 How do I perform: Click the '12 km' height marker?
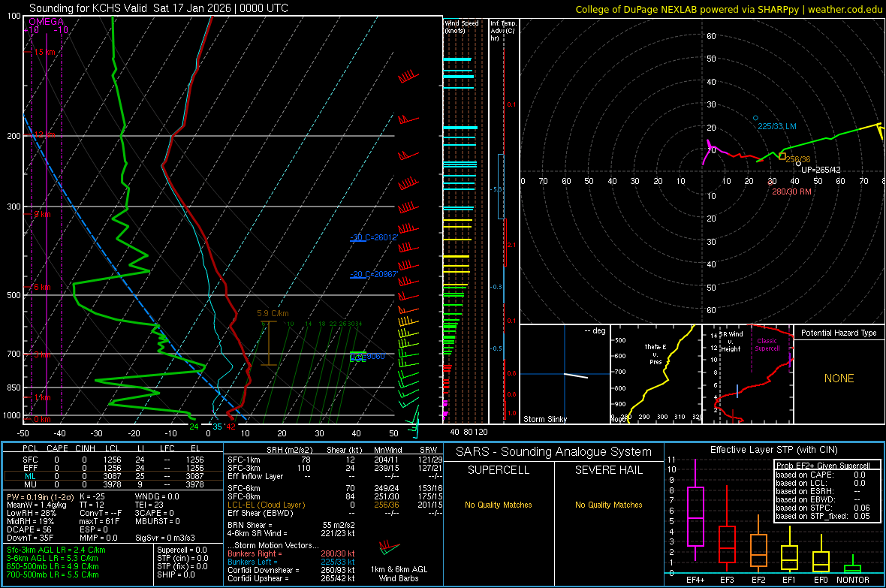[44, 135]
